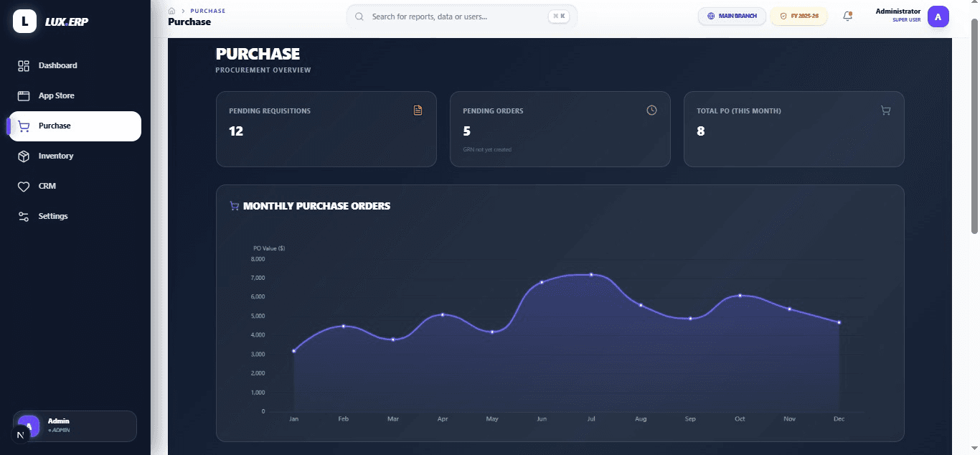
Task: Click the Jul peak data point
Action: (591, 274)
